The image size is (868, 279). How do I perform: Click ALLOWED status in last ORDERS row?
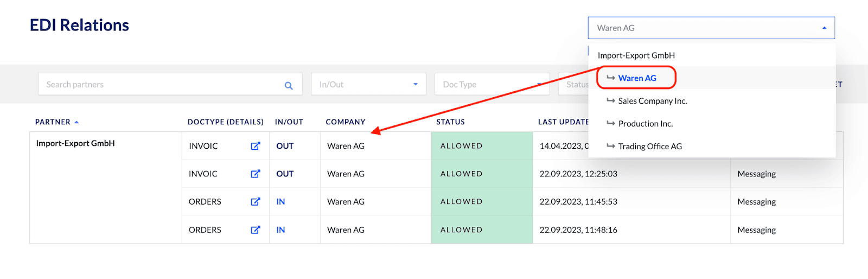pyautogui.click(x=461, y=230)
